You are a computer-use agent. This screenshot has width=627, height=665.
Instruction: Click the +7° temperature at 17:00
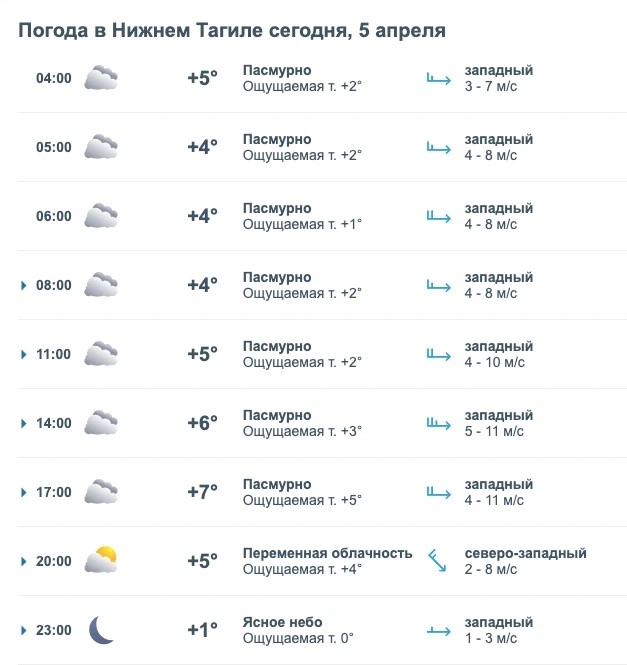pos(202,492)
